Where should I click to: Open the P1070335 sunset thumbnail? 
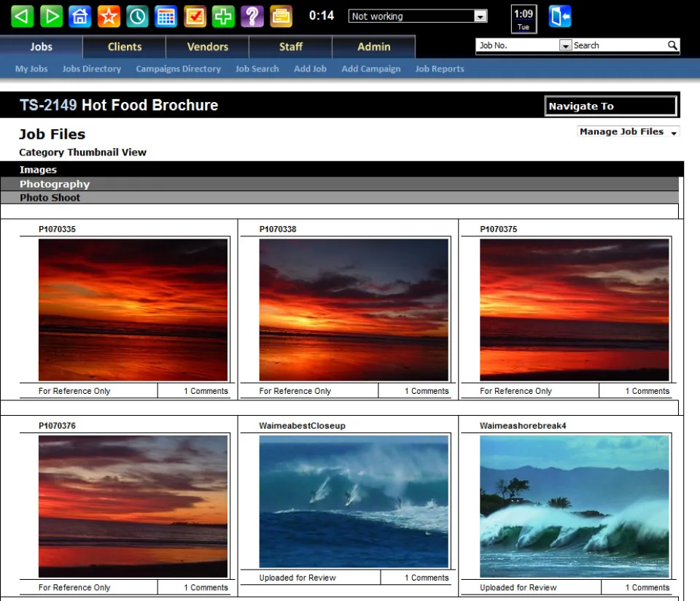click(x=133, y=310)
